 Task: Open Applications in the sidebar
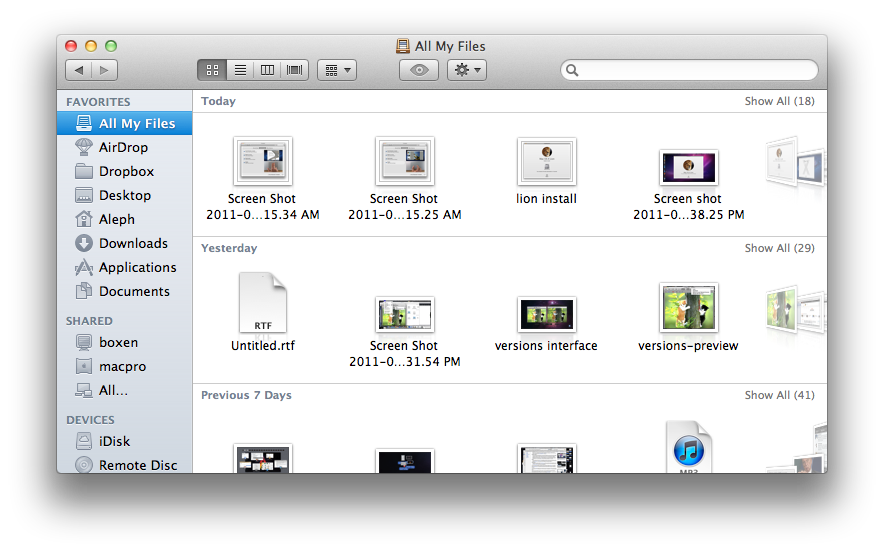(x=125, y=267)
